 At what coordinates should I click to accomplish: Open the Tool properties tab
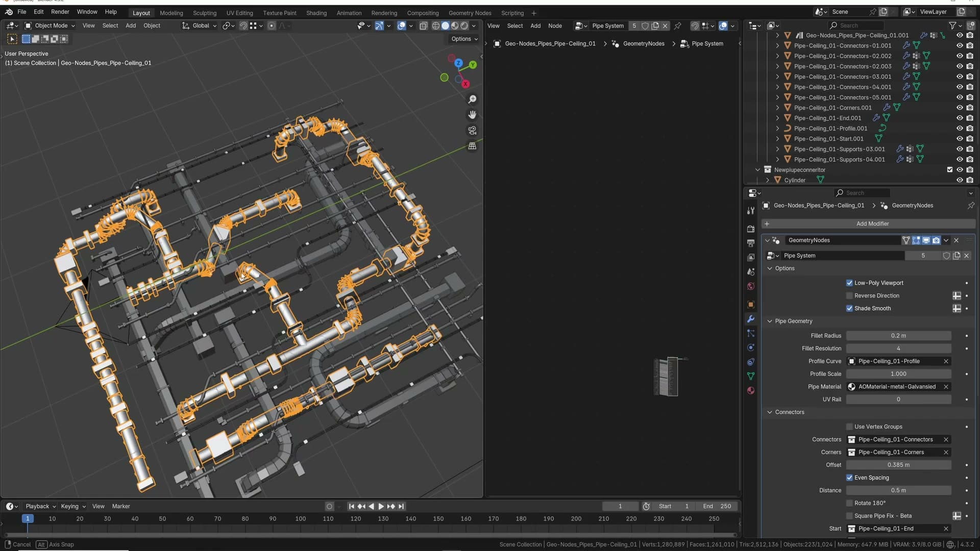(750, 211)
